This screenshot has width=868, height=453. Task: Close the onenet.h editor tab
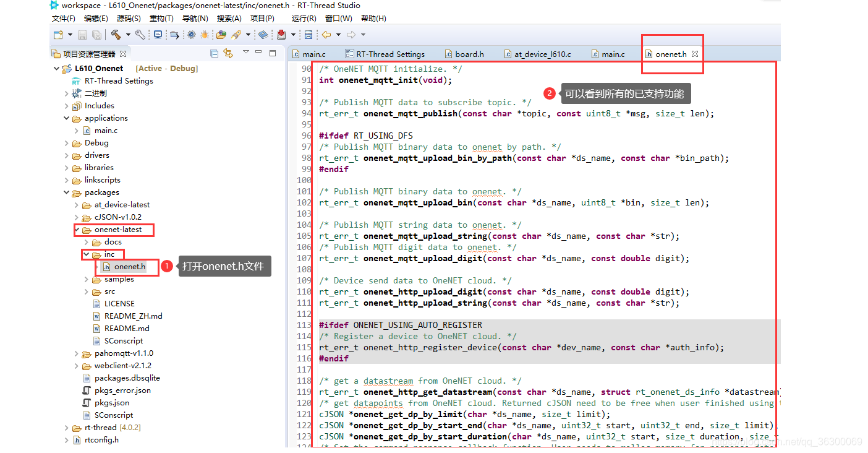coord(695,54)
